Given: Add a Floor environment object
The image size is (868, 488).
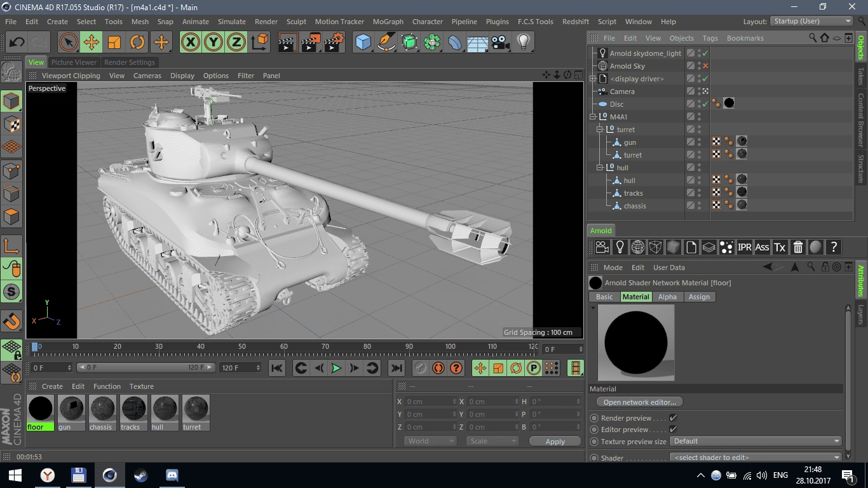Looking at the screenshot, I should (478, 43).
